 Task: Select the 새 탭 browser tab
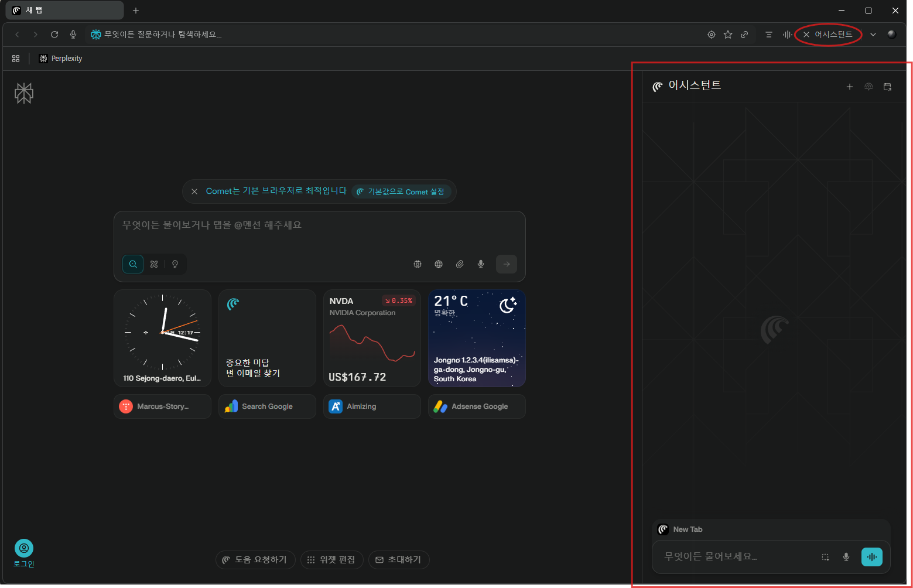(x=64, y=11)
